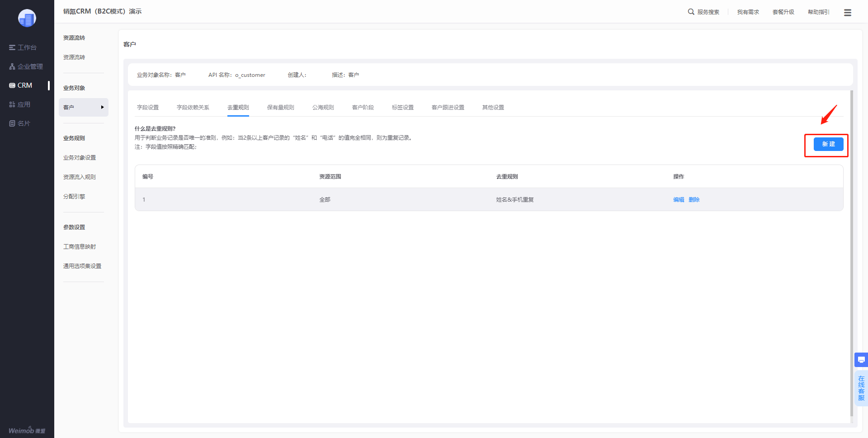Click the CRM app logo icon

tap(27, 18)
